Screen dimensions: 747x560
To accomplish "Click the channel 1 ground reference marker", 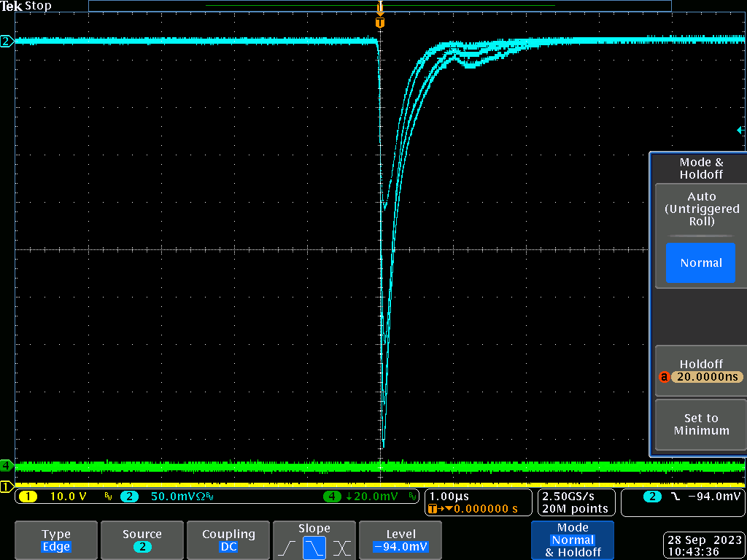I will point(7,486).
